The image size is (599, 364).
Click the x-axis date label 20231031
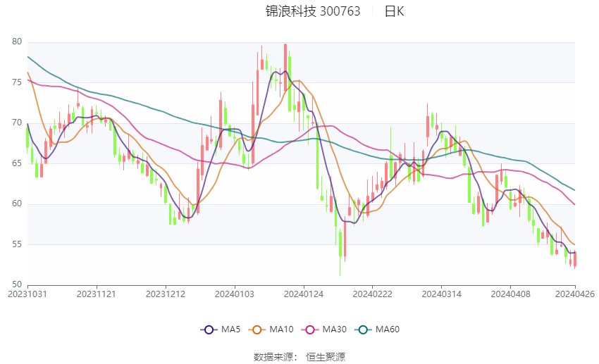[27, 294]
